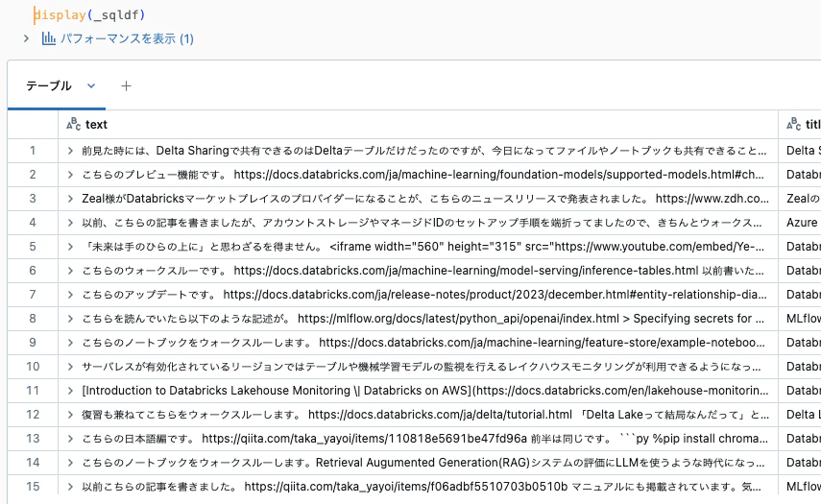Click text starting 前見た時には、Delta Sharing
The width and height of the screenshot is (821, 504).
(x=424, y=151)
